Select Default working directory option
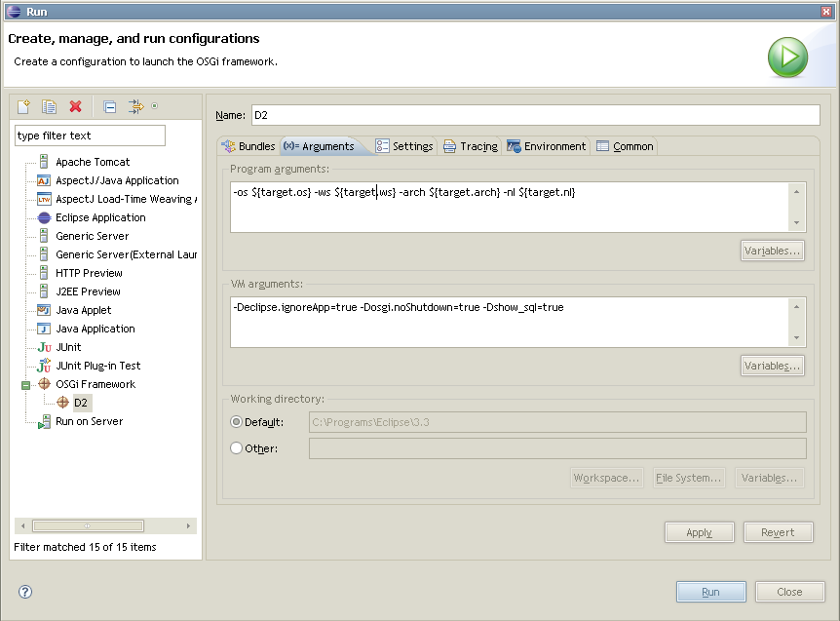 pos(236,422)
